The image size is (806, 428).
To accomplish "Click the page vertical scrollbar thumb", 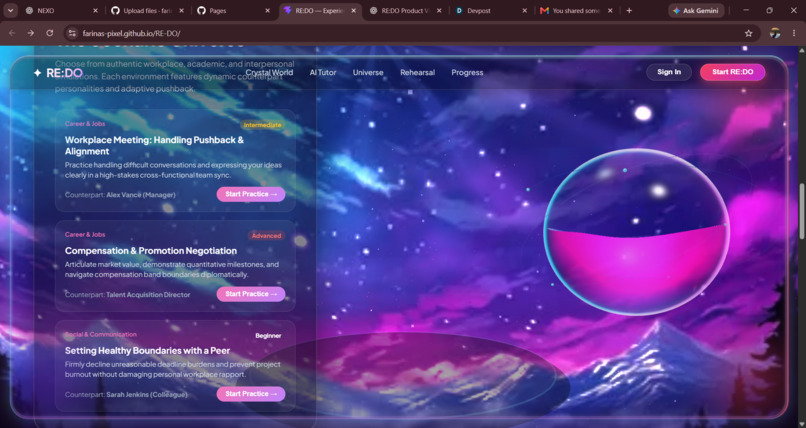I will click(x=801, y=211).
